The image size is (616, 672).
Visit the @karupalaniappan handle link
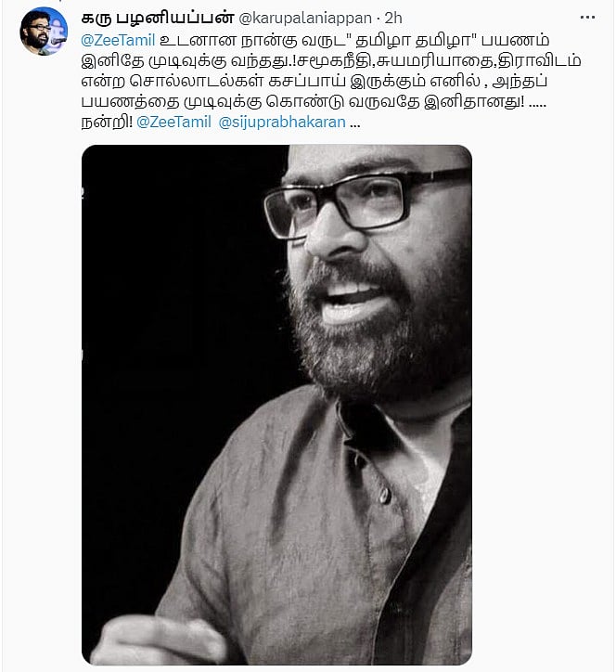(x=305, y=18)
